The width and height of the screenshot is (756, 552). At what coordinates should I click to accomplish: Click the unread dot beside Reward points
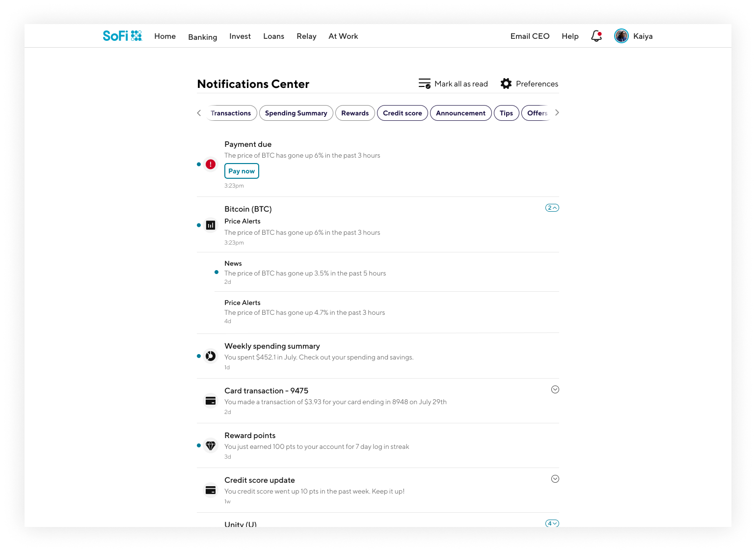point(199,445)
